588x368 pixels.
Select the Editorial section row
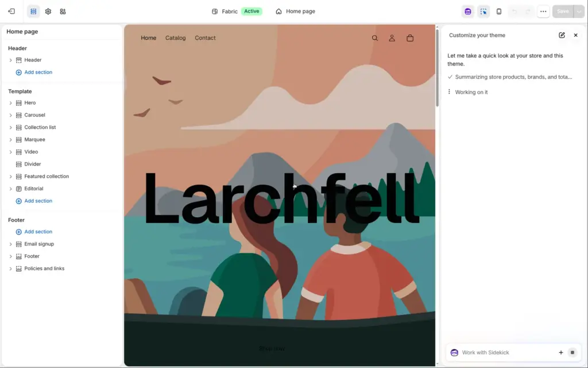coord(62,189)
